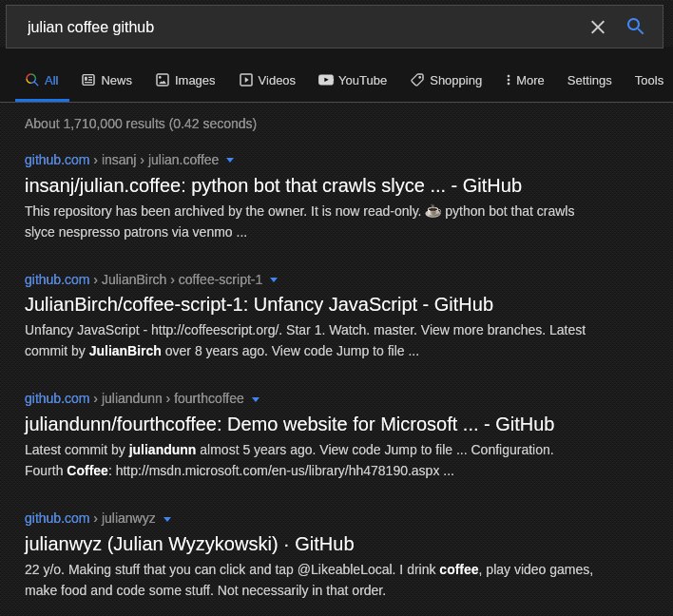
Task: Select the All results tab
Action: [42, 80]
